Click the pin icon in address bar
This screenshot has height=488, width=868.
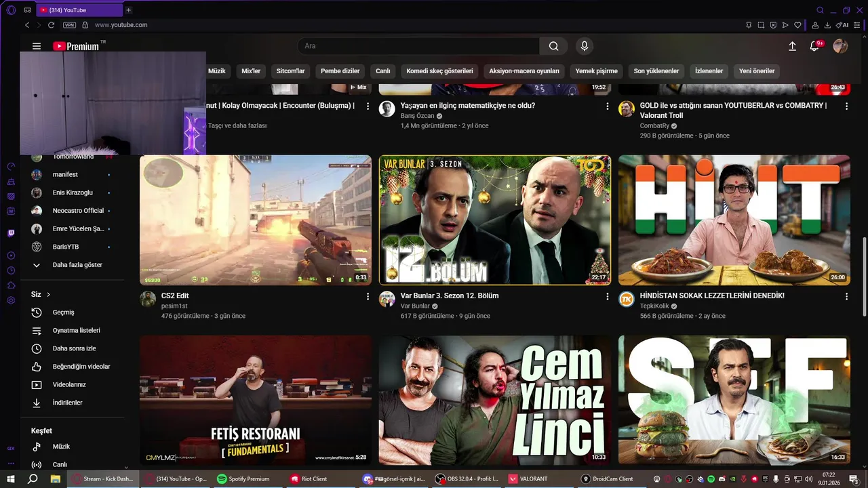(x=749, y=25)
